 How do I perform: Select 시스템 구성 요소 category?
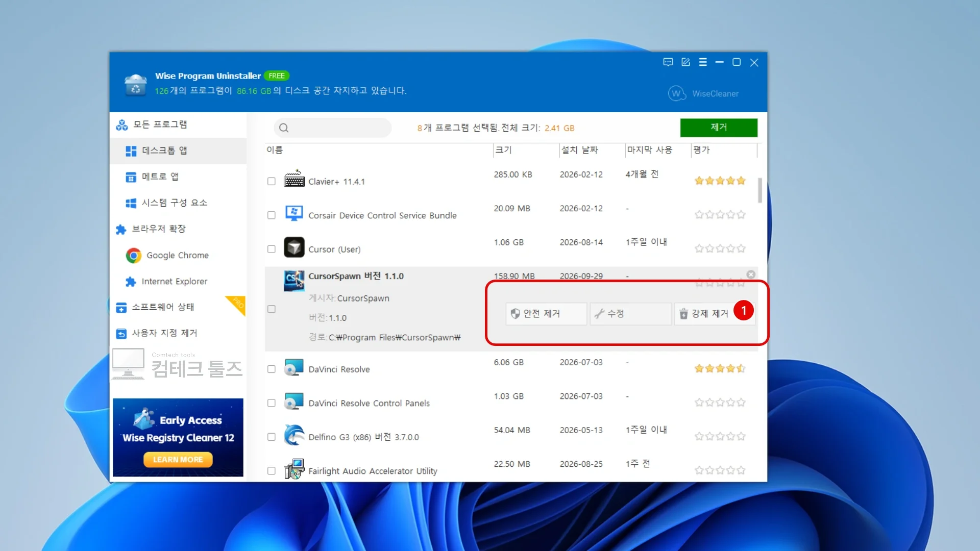(178, 203)
